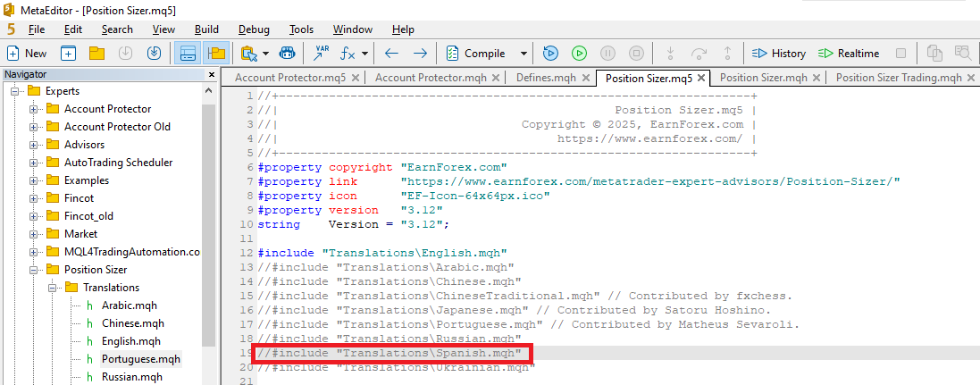Expand the Account Protector folder
This screenshot has width=980, height=385.
click(x=34, y=109)
